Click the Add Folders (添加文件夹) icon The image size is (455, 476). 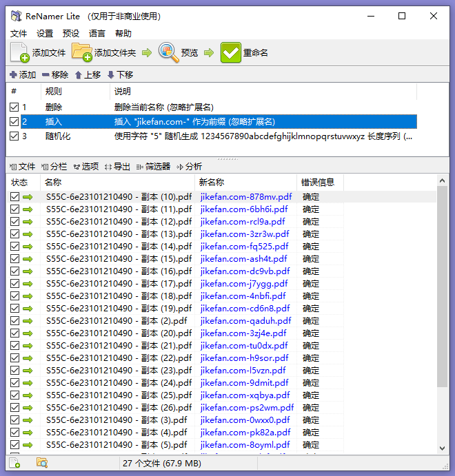[x=82, y=52]
